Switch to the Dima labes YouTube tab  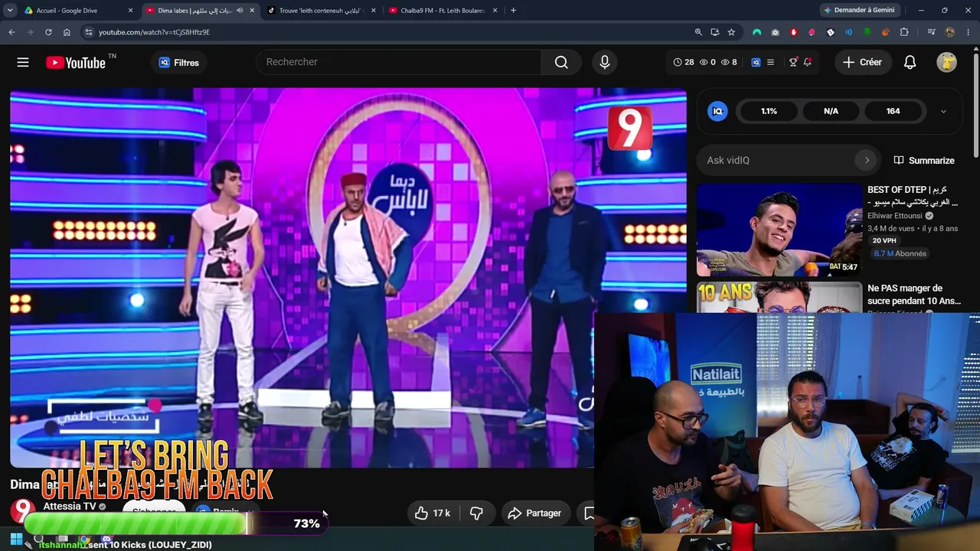194,11
